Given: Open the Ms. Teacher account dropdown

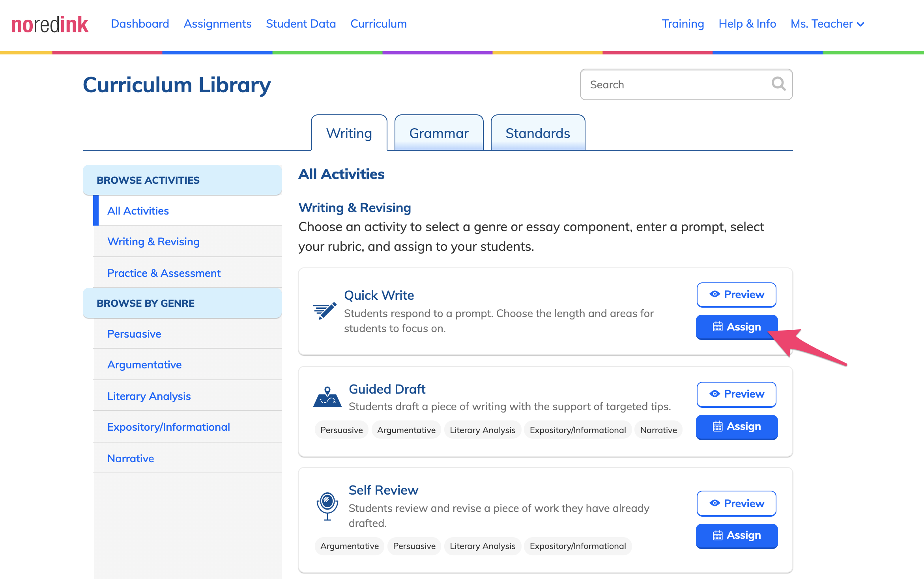Looking at the screenshot, I should pyautogui.click(x=827, y=24).
